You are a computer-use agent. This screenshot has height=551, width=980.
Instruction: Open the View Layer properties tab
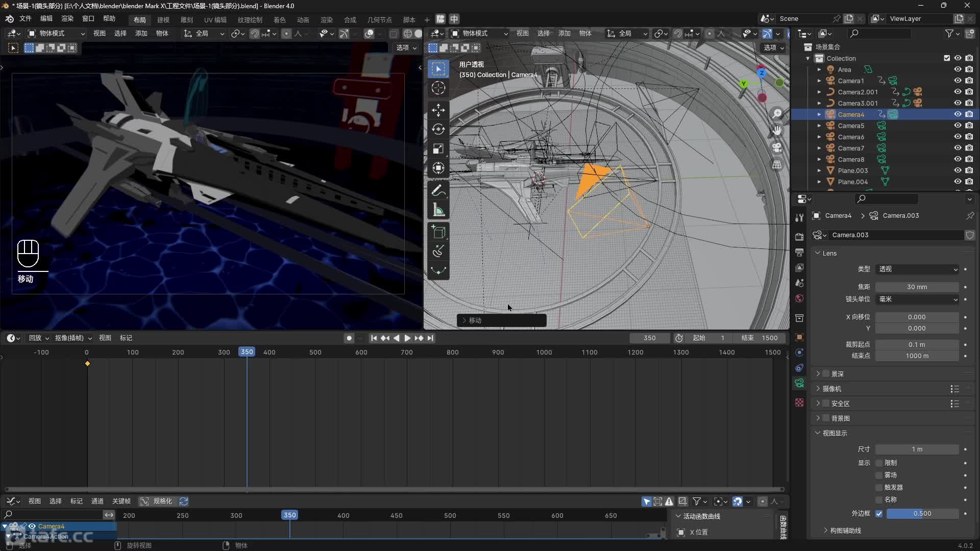[x=799, y=268]
